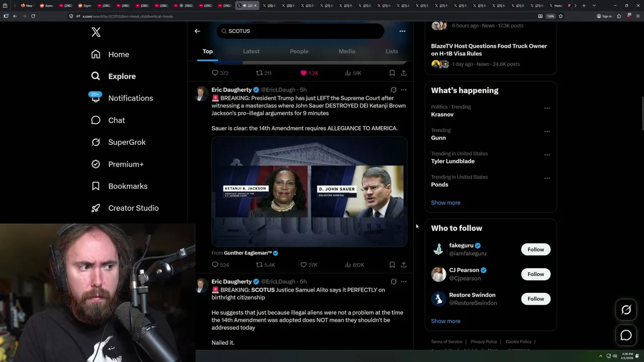Viewport: 644px width, 362px height.
Task: Share the post with 812K views
Action: 404,265
